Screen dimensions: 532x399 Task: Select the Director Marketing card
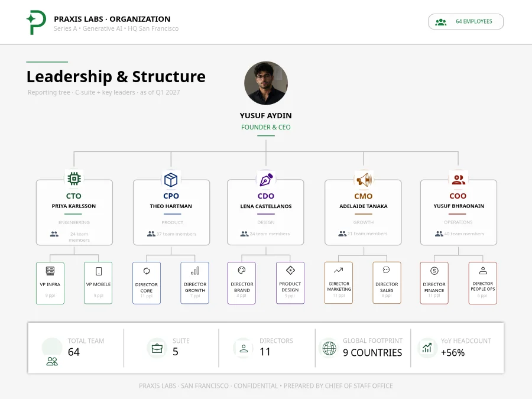339,283
